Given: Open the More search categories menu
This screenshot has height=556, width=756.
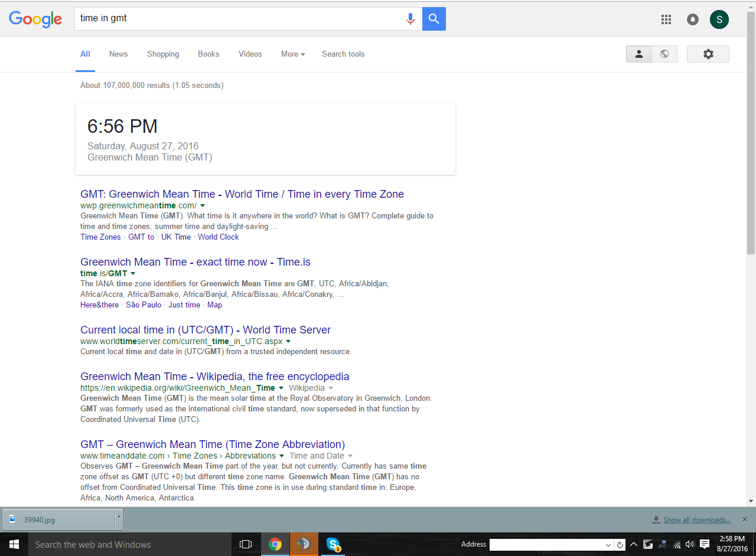Looking at the screenshot, I should pos(293,54).
